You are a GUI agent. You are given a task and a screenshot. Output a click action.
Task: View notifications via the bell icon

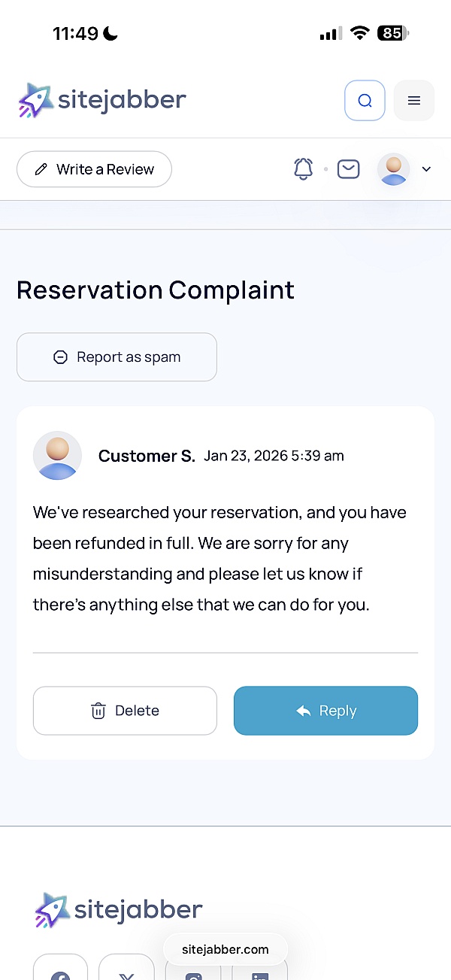pyautogui.click(x=303, y=169)
